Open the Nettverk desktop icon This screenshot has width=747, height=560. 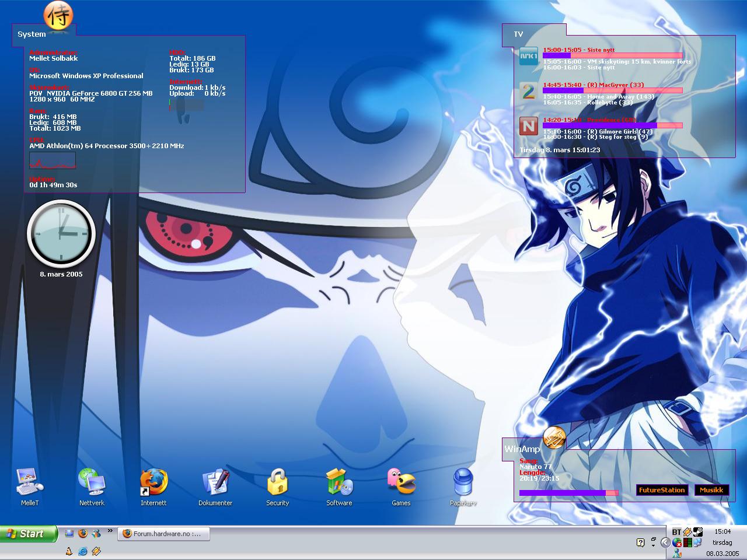(x=92, y=487)
